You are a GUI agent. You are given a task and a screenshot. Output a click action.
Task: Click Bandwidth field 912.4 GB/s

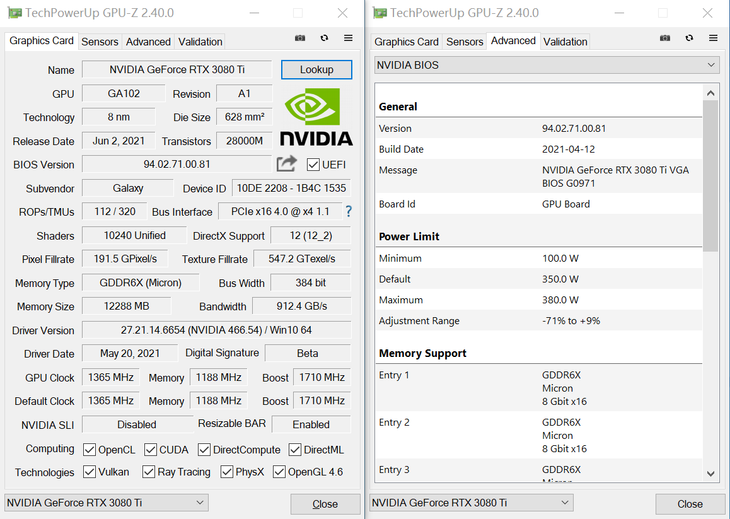click(x=302, y=306)
